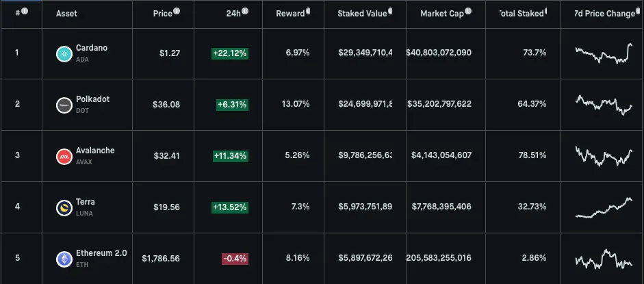Viewport: 644px width, 284px height.
Task: View Terra's 7d price change sparkline
Action: 604,207
